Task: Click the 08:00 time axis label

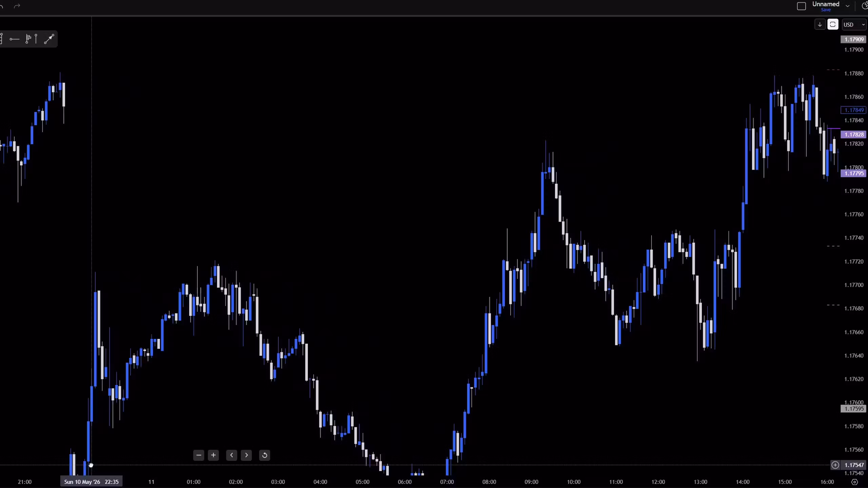Action: coord(489,482)
